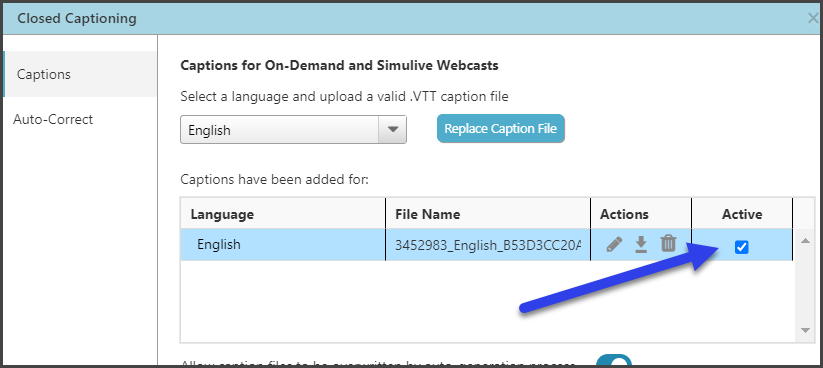
Task: Open the English language dropdown
Action: click(293, 130)
